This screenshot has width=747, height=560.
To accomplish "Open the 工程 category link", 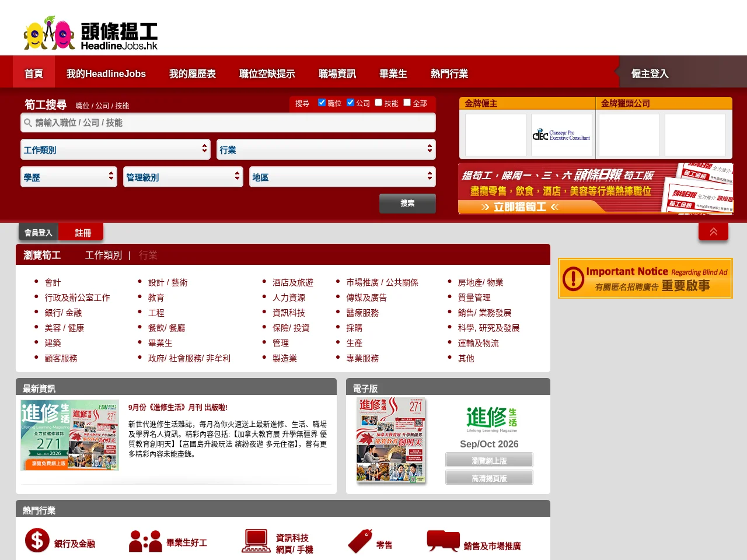I will click(156, 313).
